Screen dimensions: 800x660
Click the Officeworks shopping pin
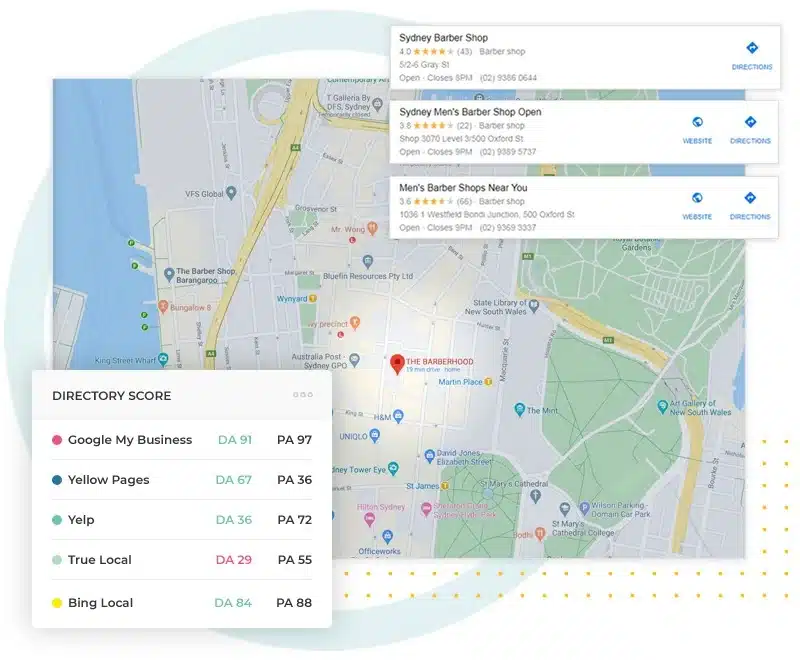(387, 537)
